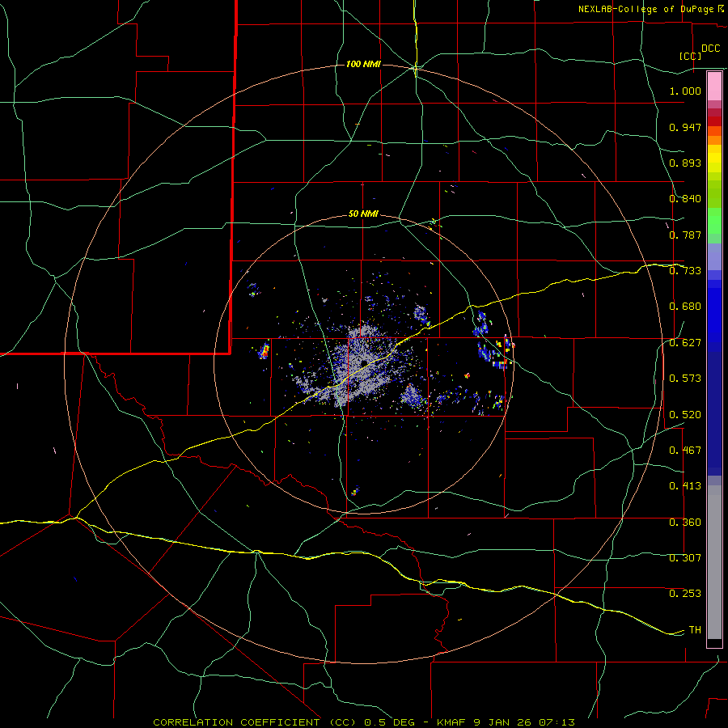Viewport: 728px width, 728px height.
Task: Pick the pink color band in the legend
Action: pyautogui.click(x=714, y=87)
